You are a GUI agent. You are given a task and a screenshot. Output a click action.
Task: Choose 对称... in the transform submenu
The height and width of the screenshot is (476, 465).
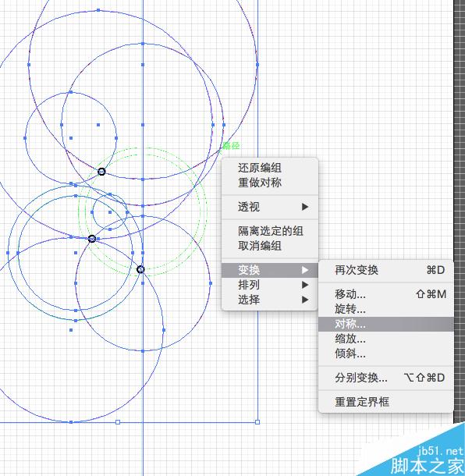(385, 324)
